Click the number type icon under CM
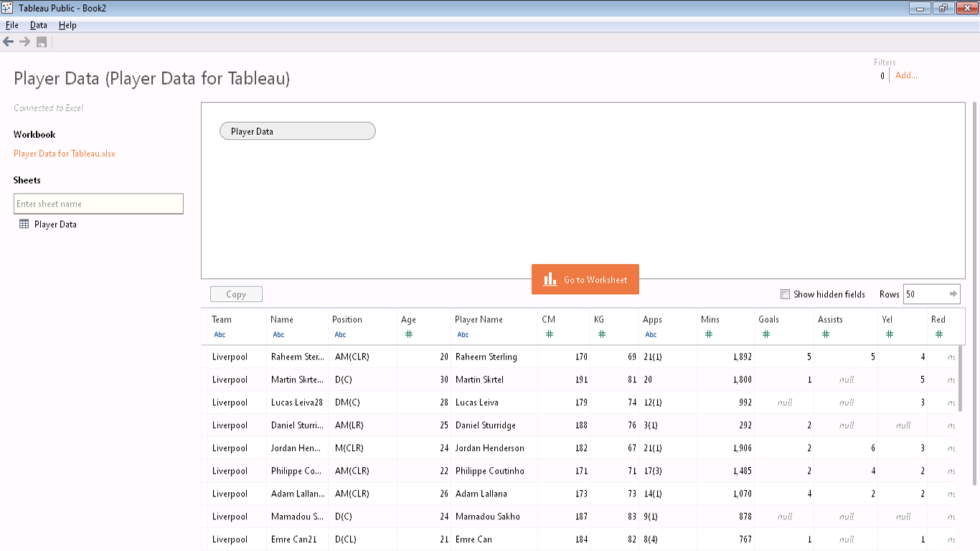Image resolution: width=980 pixels, height=551 pixels. [x=549, y=334]
